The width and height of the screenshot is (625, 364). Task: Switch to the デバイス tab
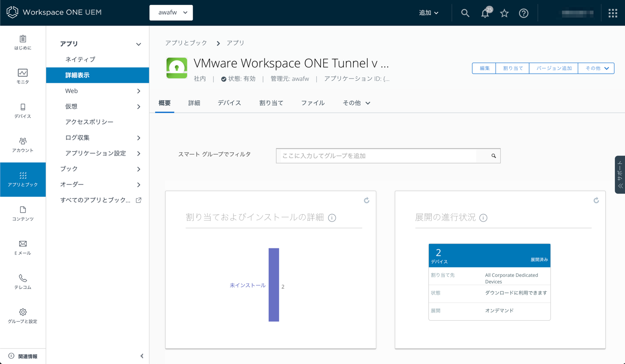click(229, 103)
